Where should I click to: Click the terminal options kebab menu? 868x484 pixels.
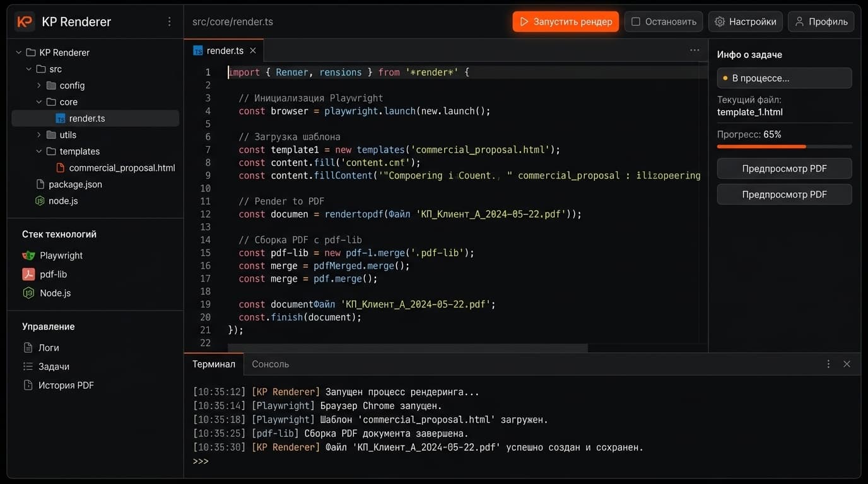click(828, 364)
